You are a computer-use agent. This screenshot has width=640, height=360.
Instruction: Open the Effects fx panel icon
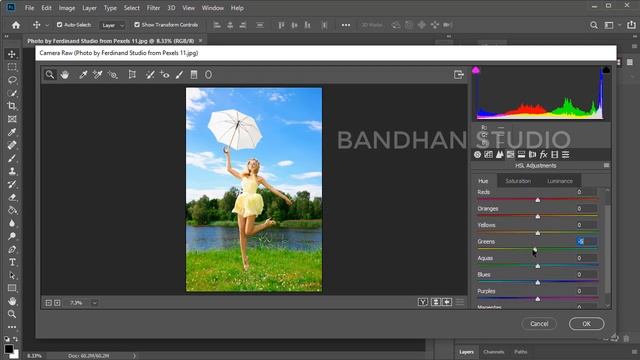[543, 154]
